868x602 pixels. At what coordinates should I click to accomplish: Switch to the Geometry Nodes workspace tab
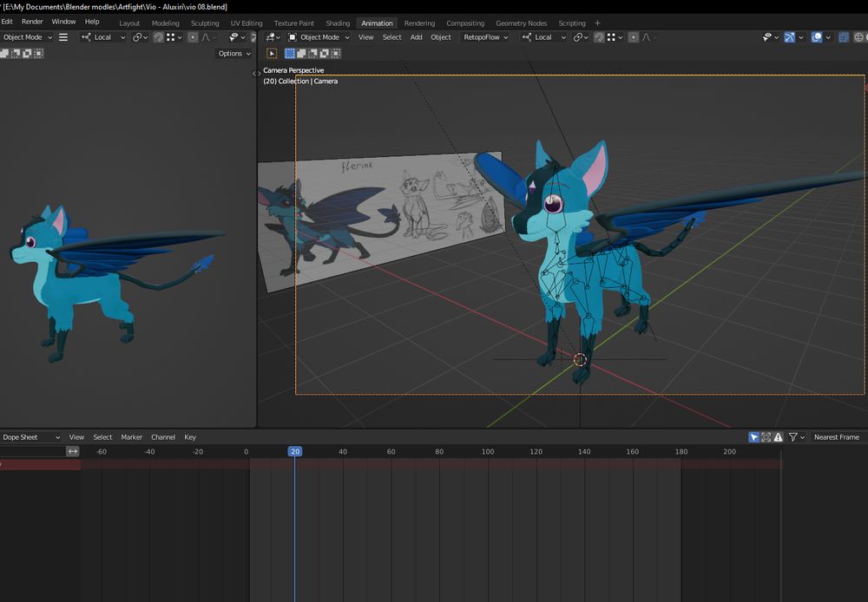click(x=522, y=23)
